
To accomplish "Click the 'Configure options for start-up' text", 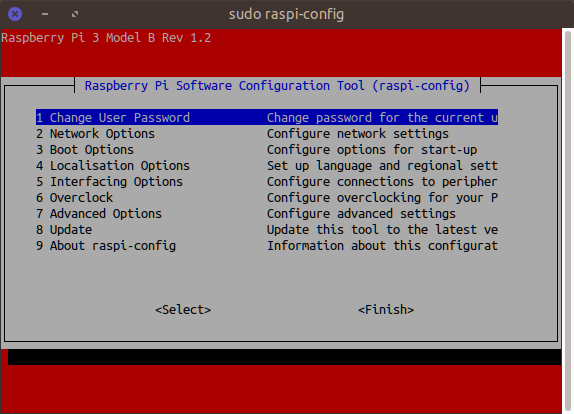I will click(372, 150).
